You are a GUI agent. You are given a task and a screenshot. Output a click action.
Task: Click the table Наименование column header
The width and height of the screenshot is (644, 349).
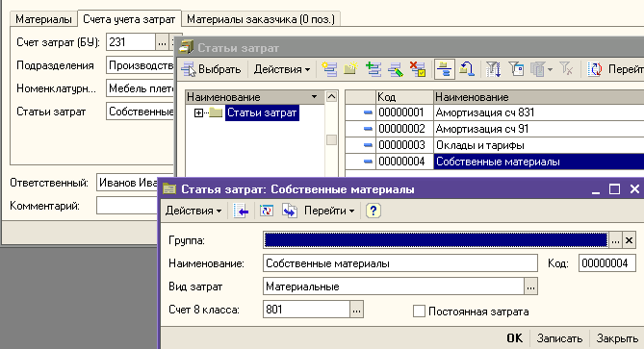tap(539, 97)
